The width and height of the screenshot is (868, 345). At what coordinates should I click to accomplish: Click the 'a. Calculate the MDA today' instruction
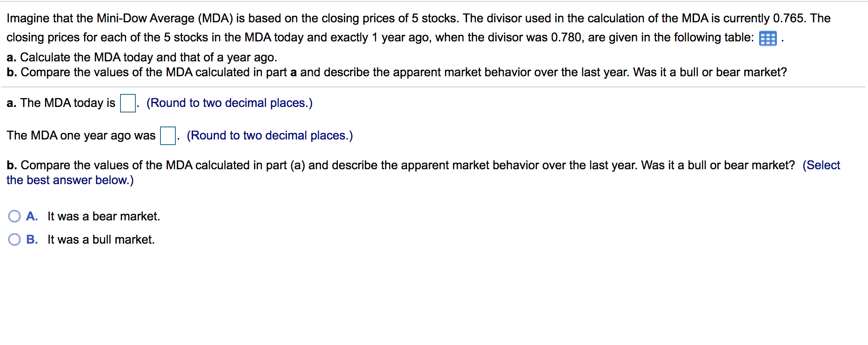tap(142, 57)
